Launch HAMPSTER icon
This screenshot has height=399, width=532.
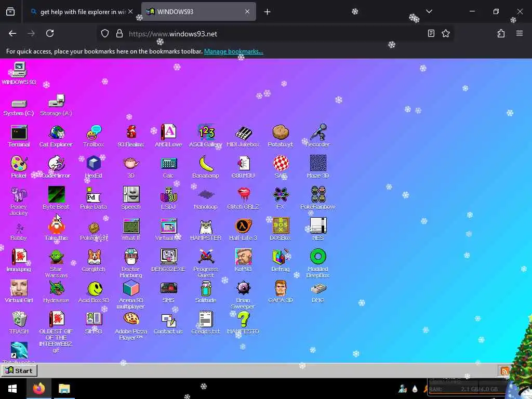[206, 230]
